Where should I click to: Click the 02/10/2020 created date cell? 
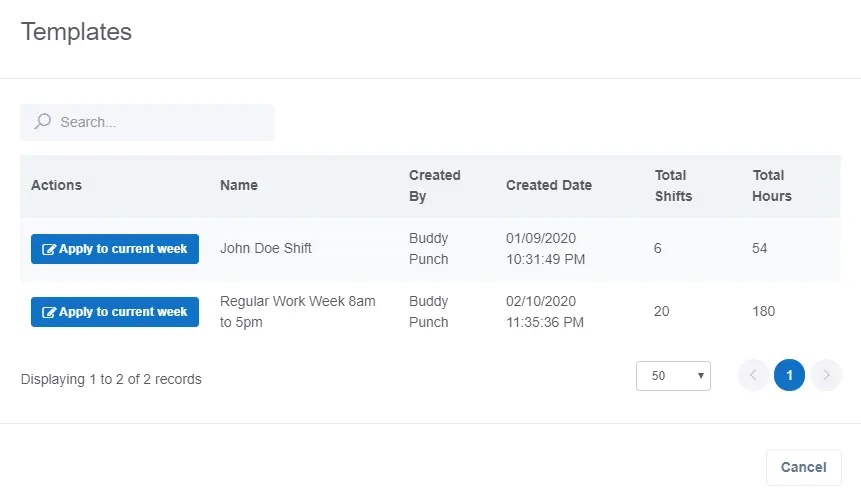545,311
